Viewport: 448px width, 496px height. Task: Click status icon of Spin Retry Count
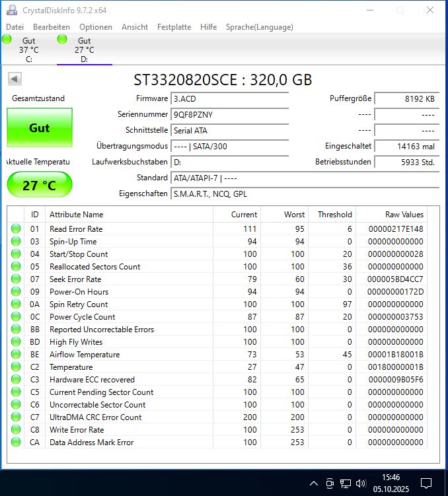(16, 304)
